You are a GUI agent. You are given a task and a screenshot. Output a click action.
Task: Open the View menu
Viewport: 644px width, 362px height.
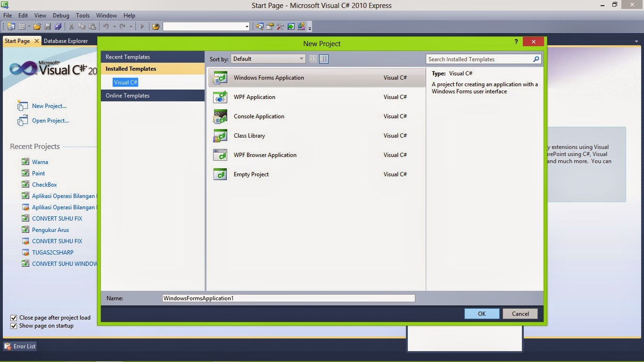(40, 16)
